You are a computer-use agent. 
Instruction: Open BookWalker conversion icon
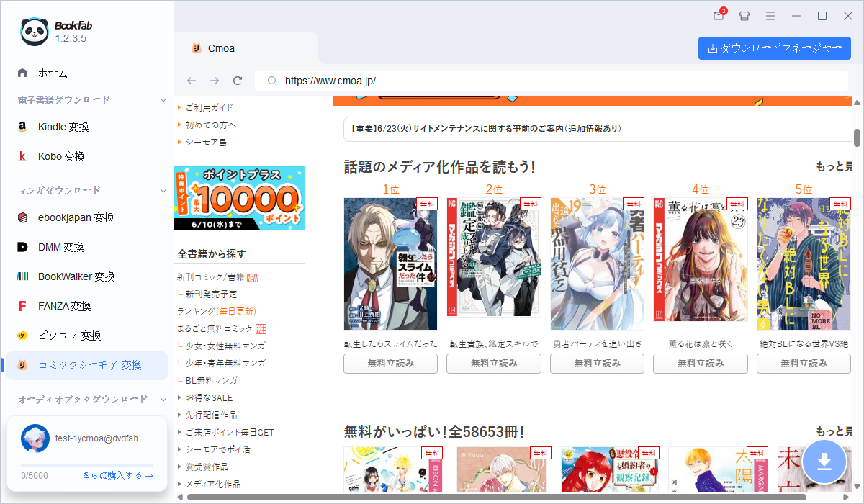point(22,276)
